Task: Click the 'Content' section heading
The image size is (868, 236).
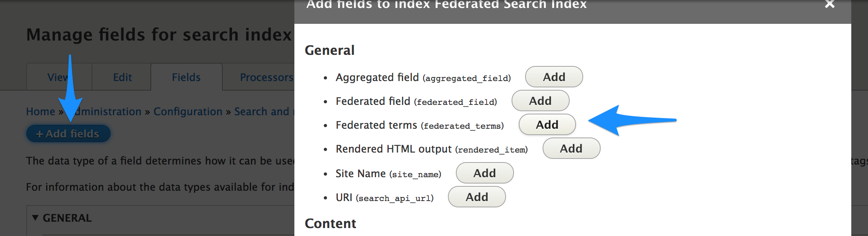Action: click(x=330, y=224)
